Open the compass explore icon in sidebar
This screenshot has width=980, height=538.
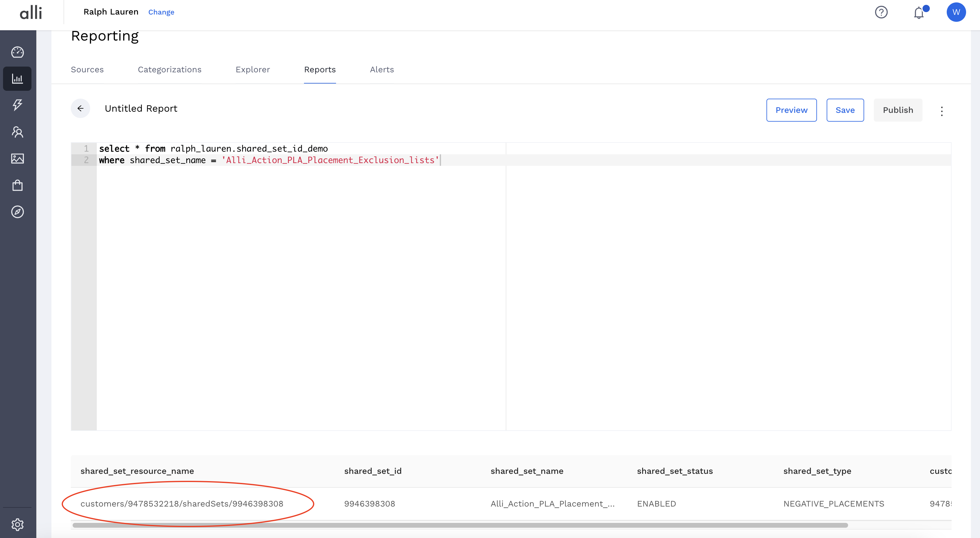[17, 212]
